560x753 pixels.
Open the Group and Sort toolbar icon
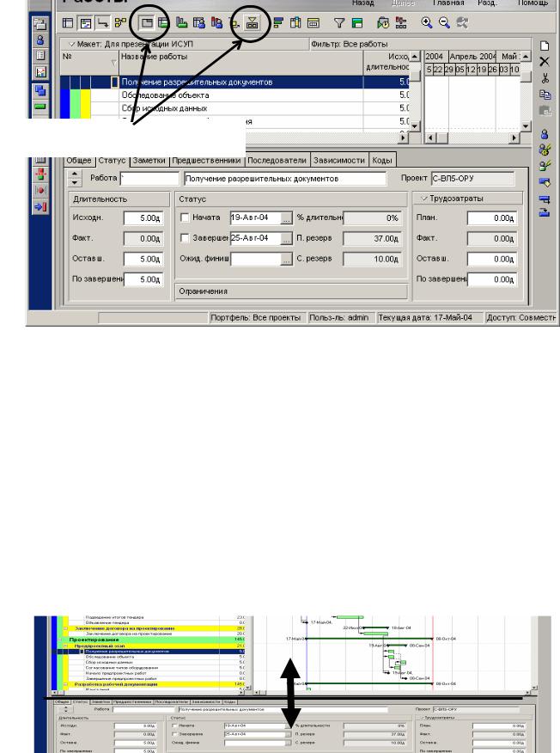(357, 23)
